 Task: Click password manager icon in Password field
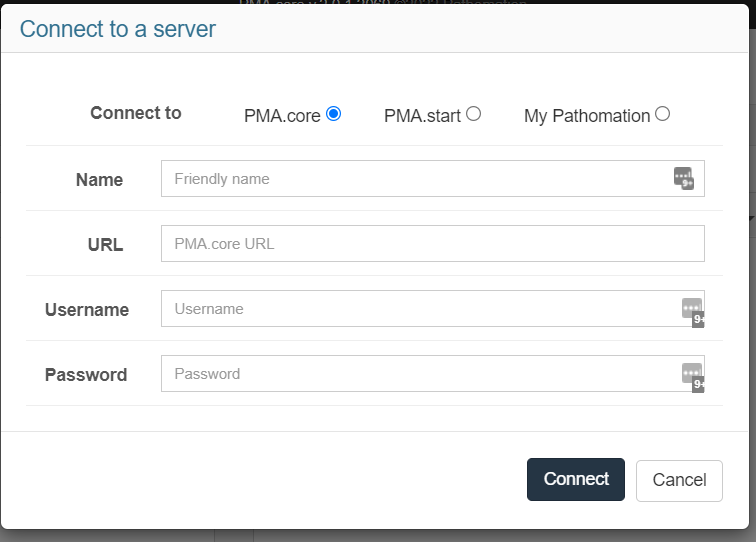coord(692,374)
